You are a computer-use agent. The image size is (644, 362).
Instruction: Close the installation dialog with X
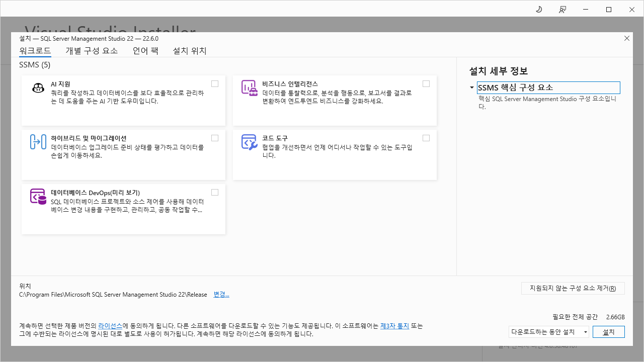[x=627, y=38]
